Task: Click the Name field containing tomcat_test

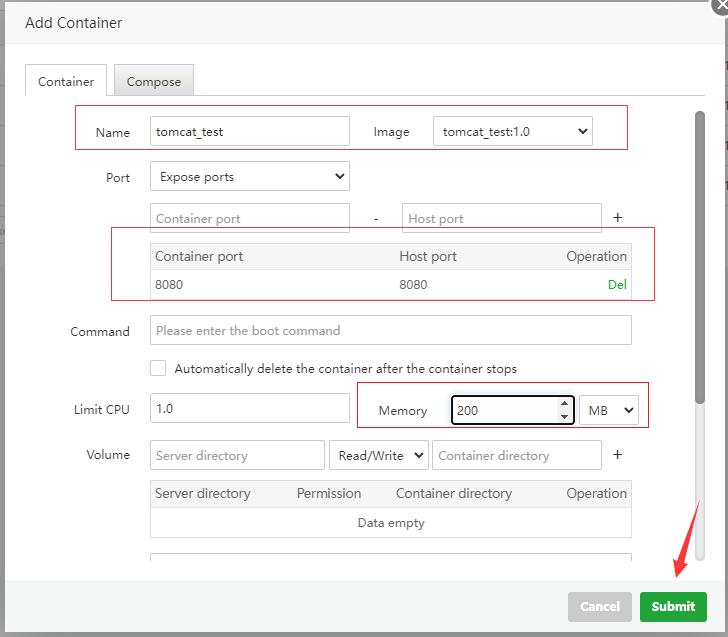Action: 249,131
